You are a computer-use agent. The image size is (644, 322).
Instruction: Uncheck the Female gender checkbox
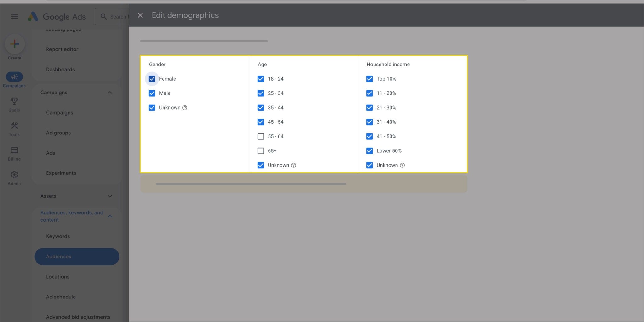(152, 79)
